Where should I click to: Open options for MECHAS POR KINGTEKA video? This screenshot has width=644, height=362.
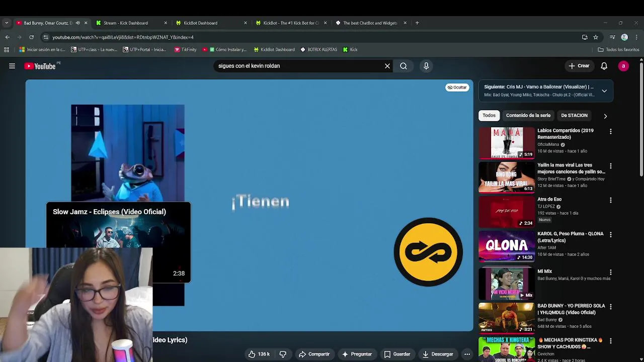pos(611,340)
